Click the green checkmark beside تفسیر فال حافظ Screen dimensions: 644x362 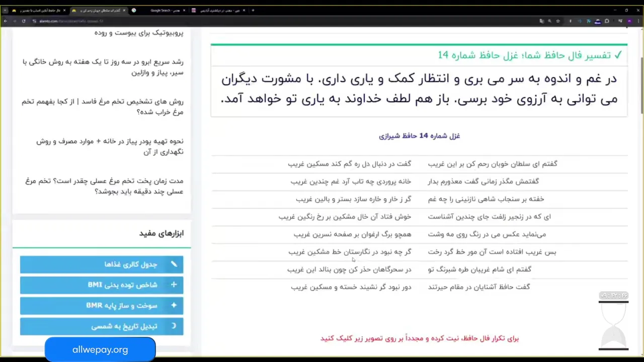[618, 55]
